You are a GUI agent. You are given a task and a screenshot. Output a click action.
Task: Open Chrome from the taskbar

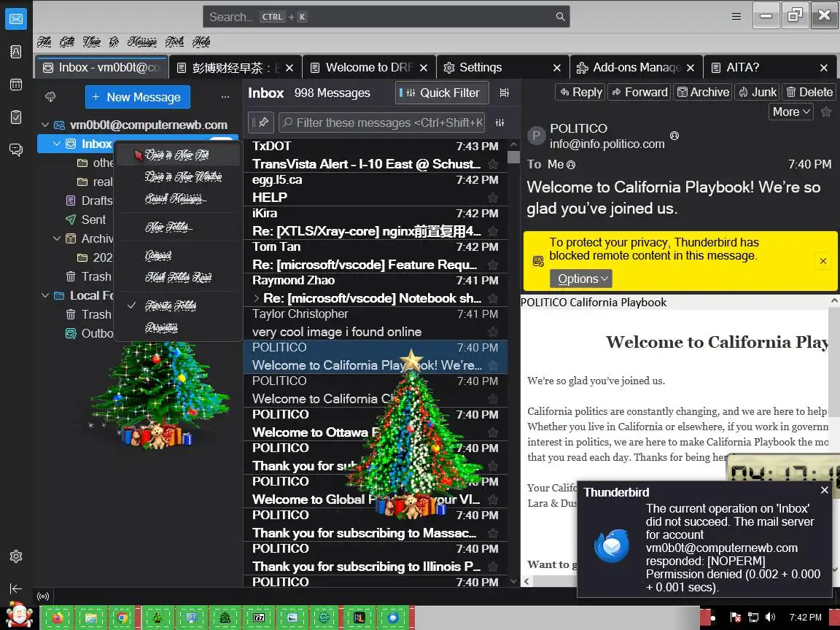click(122, 618)
